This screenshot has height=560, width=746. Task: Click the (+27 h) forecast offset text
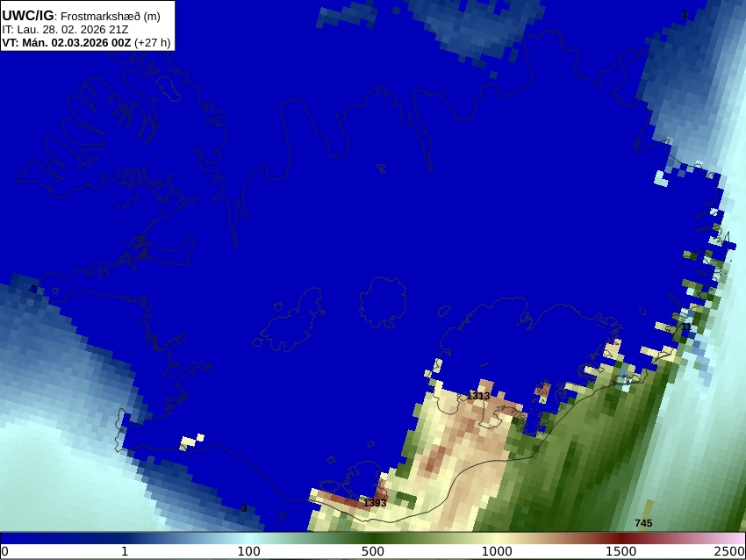coord(152,43)
